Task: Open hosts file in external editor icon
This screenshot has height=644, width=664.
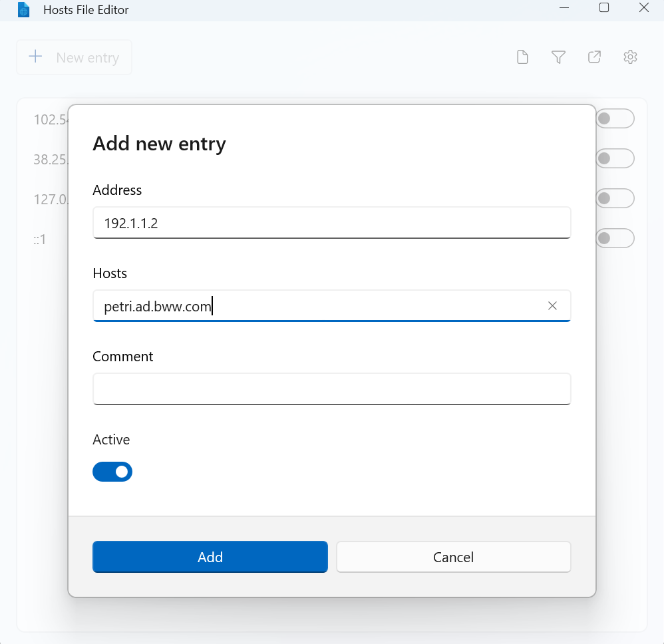Action: (x=593, y=57)
